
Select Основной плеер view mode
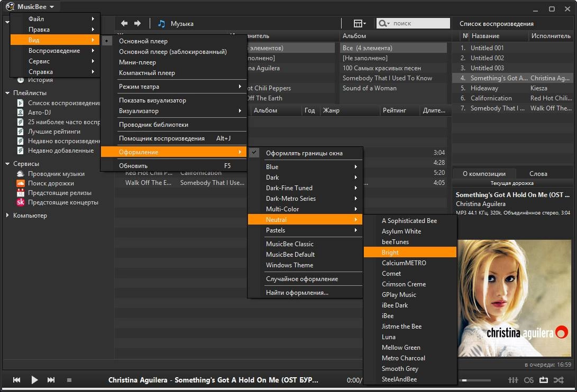[x=143, y=41]
